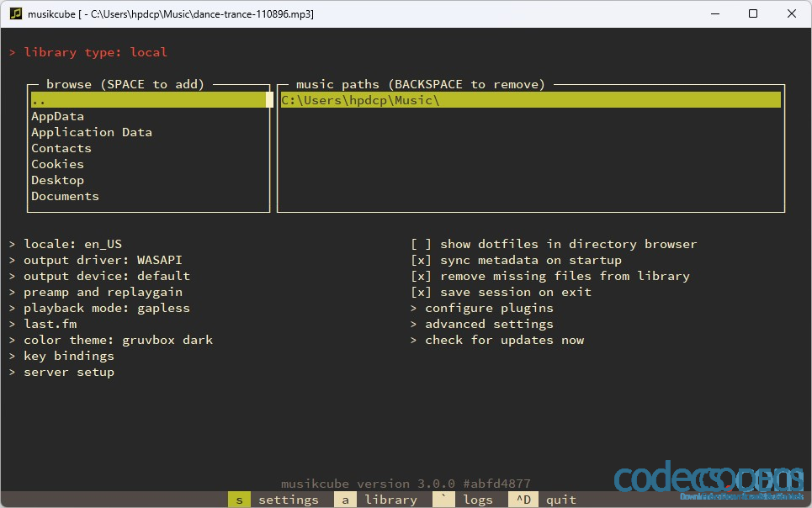This screenshot has height=508, width=812.
Task: Change the output driver: WASAPI setting
Action: 96,260
